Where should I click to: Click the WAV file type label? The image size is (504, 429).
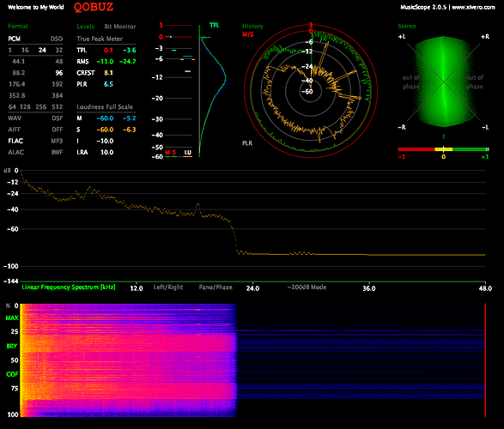click(15, 118)
